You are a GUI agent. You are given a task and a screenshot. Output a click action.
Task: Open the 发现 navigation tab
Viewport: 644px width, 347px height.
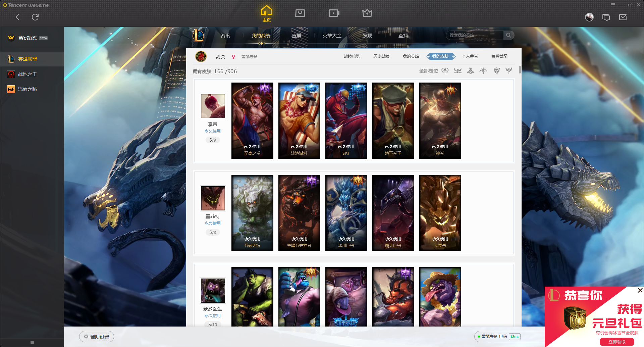(368, 36)
